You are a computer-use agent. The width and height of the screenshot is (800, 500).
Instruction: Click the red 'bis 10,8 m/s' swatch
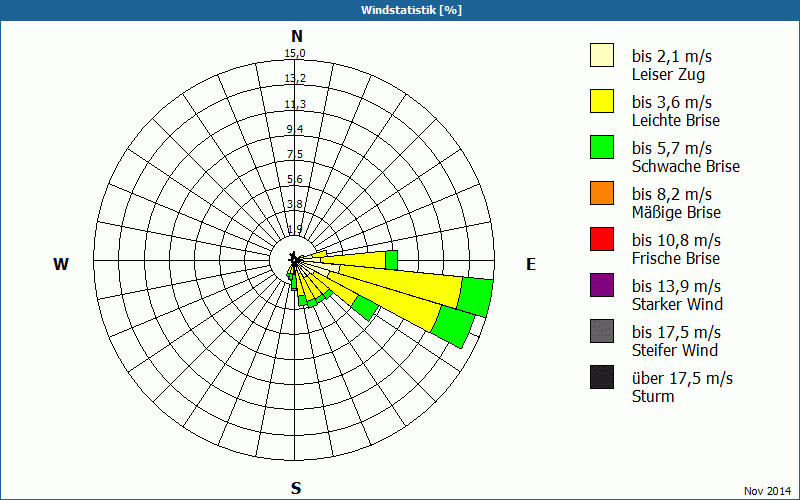point(602,239)
